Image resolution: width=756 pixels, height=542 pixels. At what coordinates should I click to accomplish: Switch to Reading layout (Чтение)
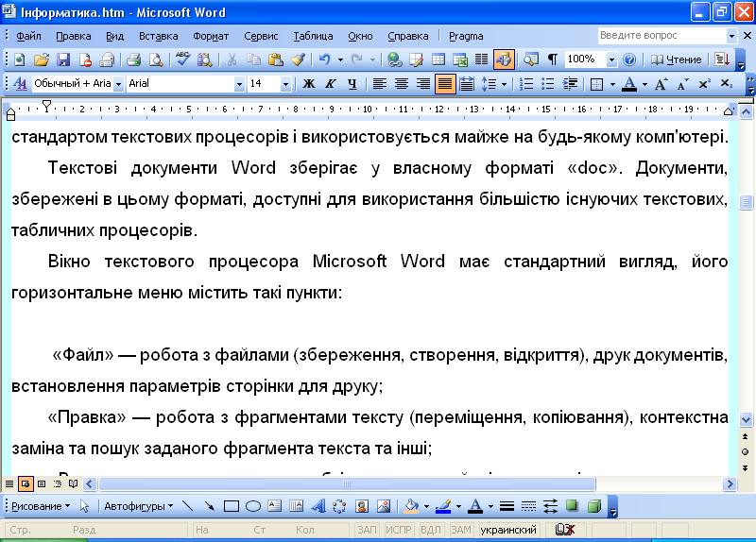(x=677, y=59)
